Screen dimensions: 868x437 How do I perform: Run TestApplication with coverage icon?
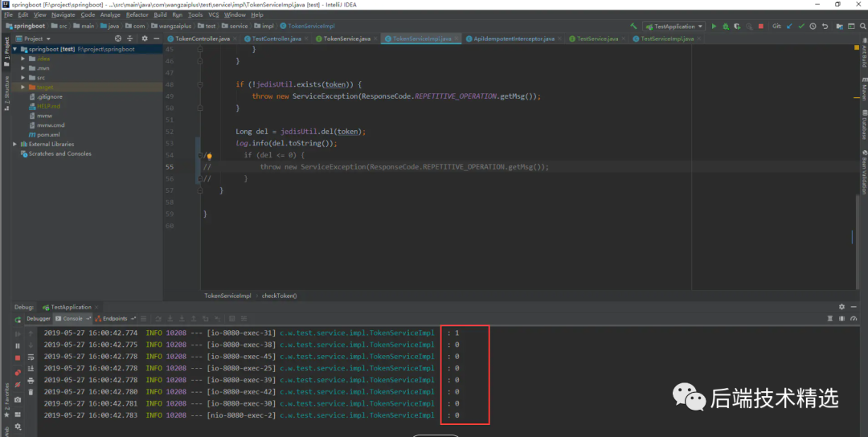coord(737,26)
